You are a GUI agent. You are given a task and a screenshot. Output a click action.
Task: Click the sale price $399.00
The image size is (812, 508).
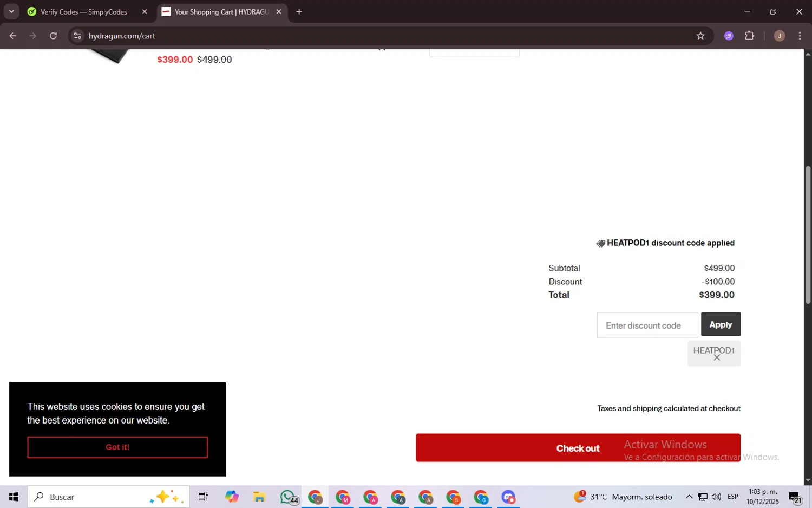(175, 60)
